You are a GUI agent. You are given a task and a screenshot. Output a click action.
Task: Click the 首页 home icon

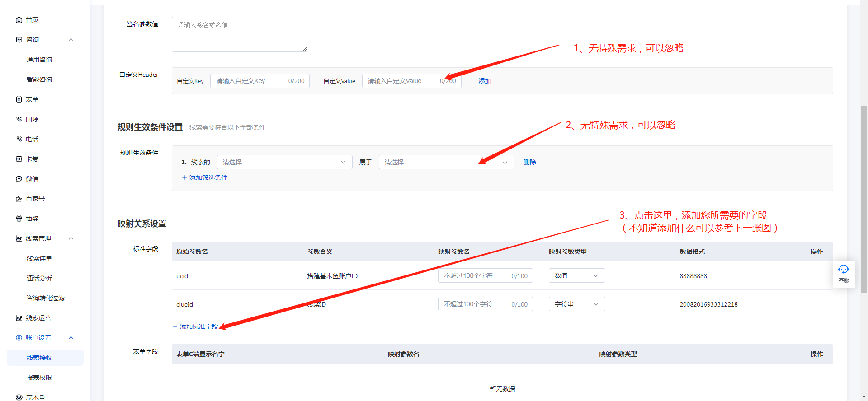tap(19, 20)
